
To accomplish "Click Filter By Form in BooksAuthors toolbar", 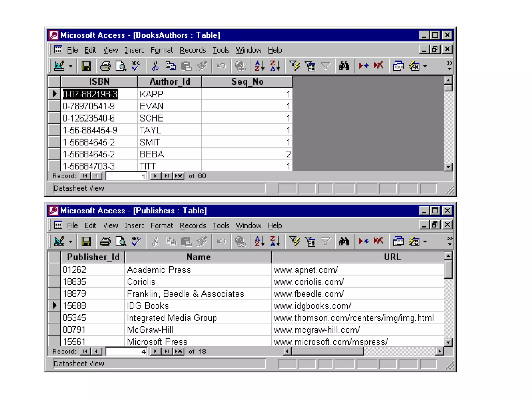I will [x=310, y=66].
